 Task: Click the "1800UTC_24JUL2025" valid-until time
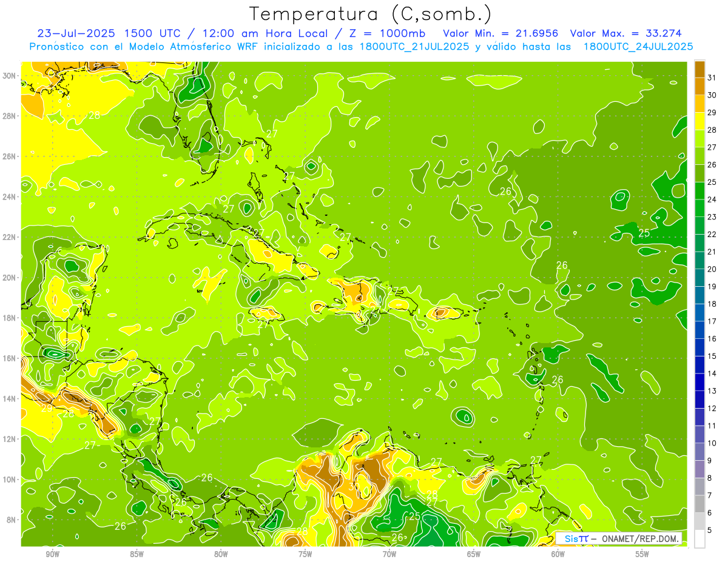[638, 47]
